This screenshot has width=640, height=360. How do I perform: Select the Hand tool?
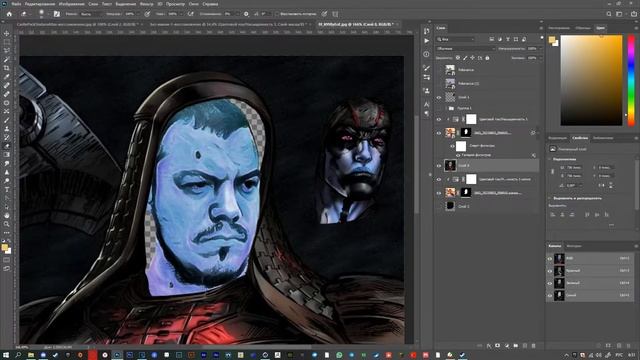(7, 215)
